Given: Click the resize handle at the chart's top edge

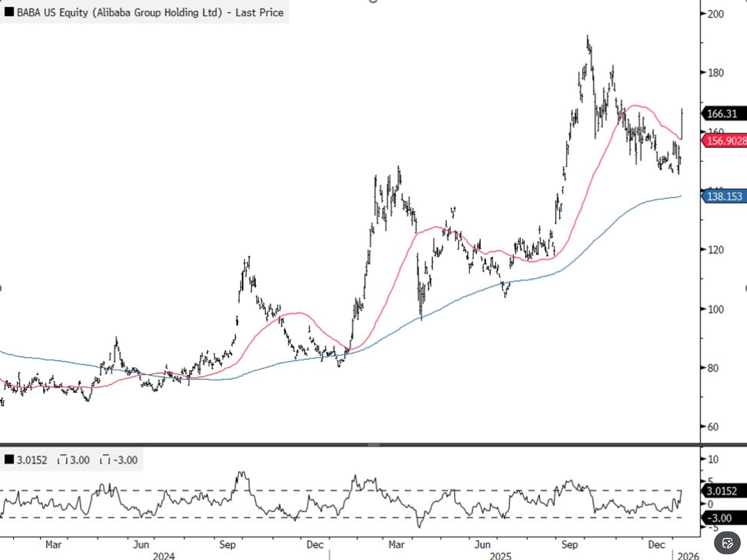Looking at the screenshot, I should pos(373,1).
